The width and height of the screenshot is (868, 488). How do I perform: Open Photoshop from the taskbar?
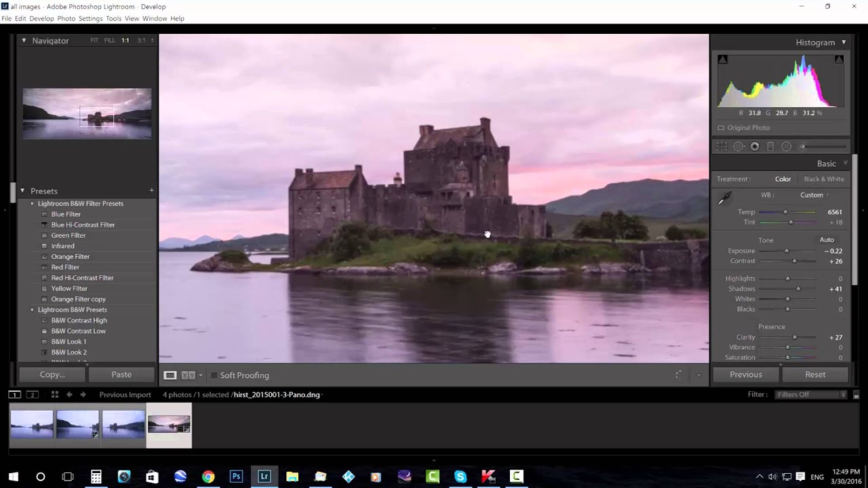(236, 476)
